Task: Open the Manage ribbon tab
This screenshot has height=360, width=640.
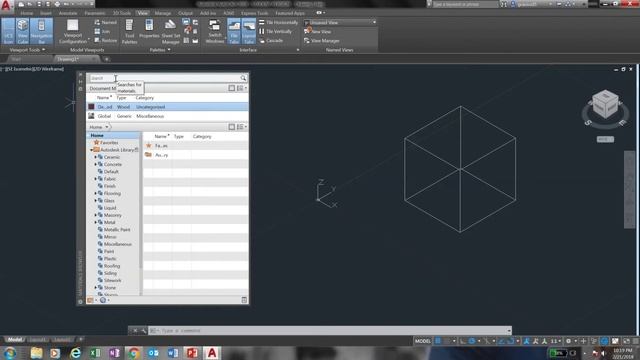Action: click(x=162, y=13)
